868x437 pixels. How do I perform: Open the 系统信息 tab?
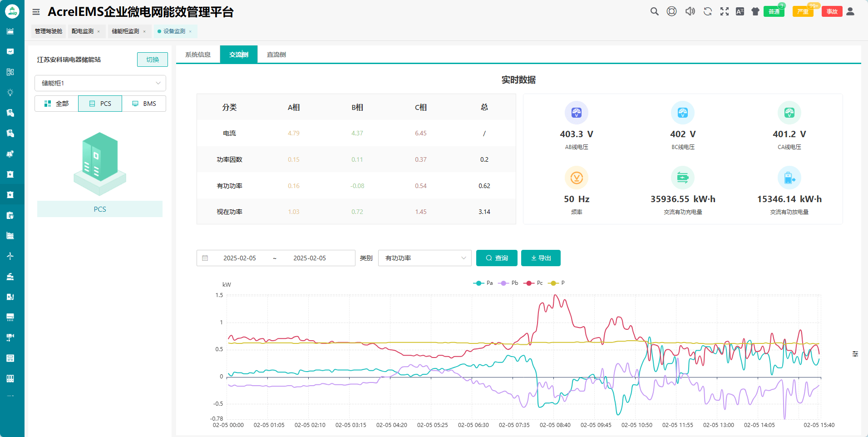[198, 55]
